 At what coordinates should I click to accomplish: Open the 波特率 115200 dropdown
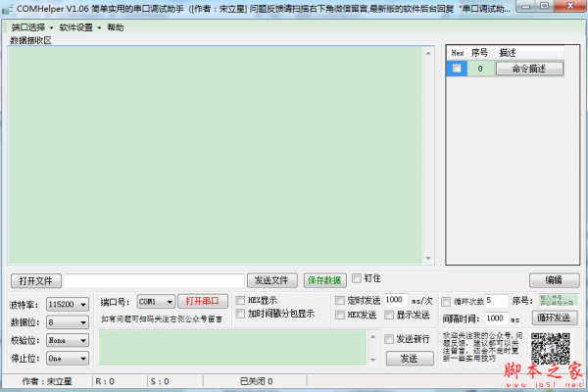[68, 304]
